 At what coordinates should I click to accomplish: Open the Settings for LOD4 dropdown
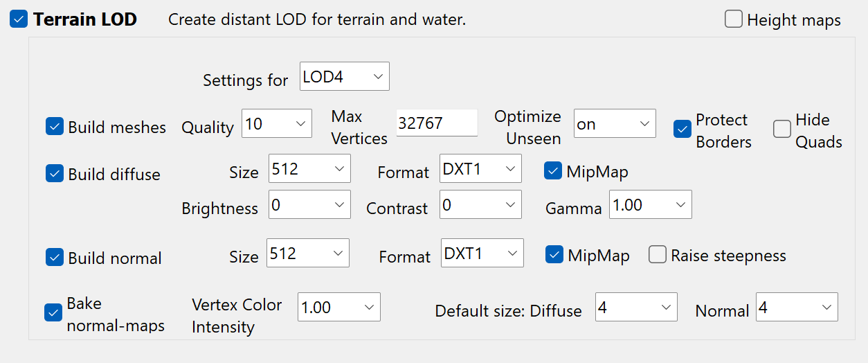point(345,76)
